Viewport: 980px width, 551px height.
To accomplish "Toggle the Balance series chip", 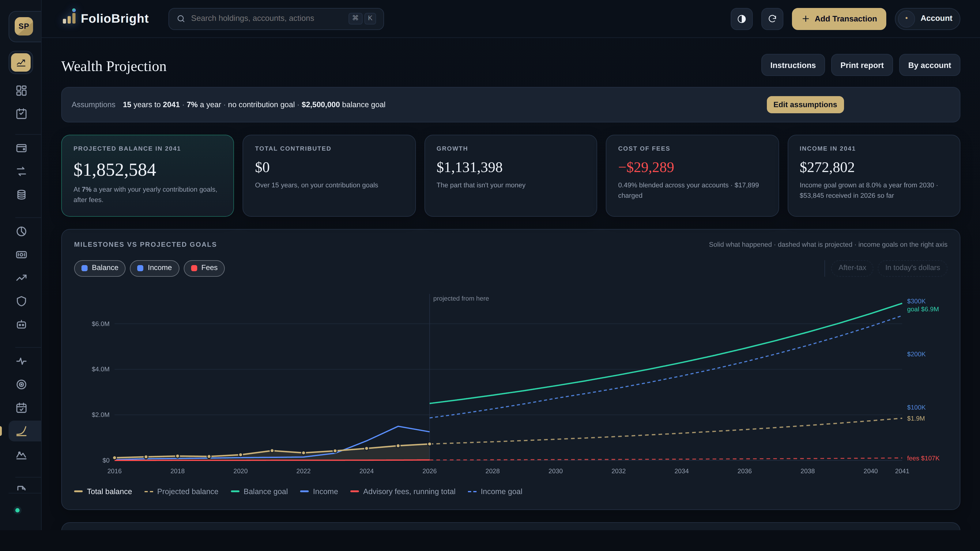I will 100,268.
